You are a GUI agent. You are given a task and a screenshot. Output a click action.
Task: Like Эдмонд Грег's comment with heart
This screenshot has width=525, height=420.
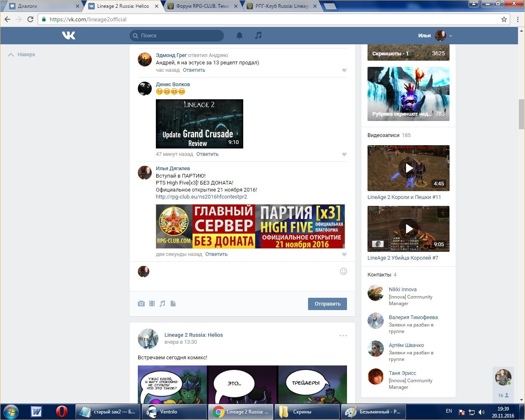tap(344, 70)
